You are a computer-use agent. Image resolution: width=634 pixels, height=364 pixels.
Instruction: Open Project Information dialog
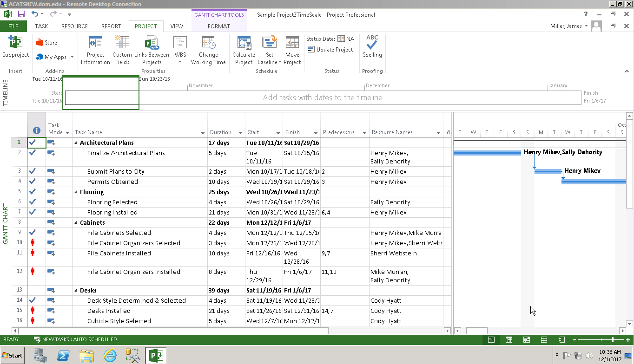point(95,44)
